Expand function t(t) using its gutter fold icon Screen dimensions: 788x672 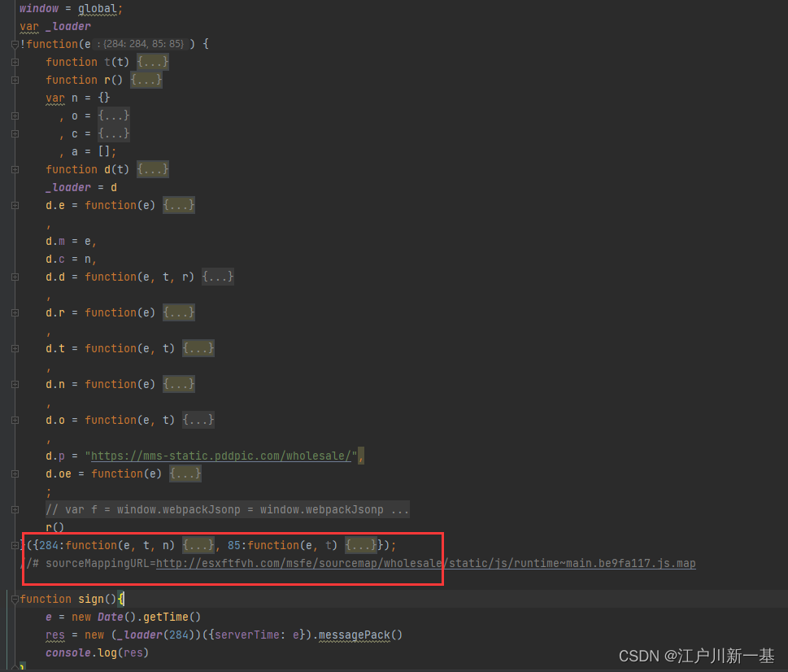(x=15, y=63)
